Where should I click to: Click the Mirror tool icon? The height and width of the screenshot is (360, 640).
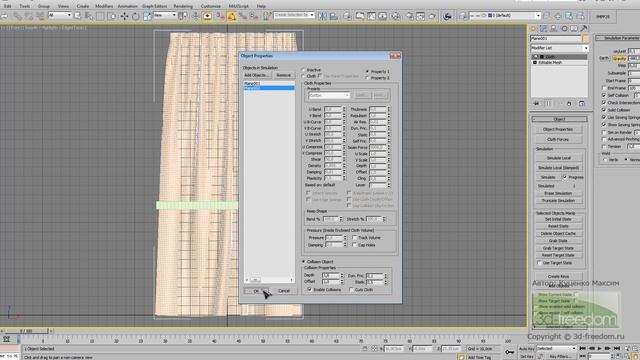point(322,16)
